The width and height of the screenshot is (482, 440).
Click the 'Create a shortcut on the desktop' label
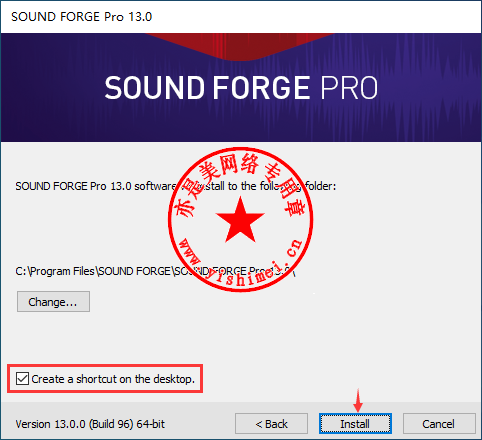[x=113, y=379]
